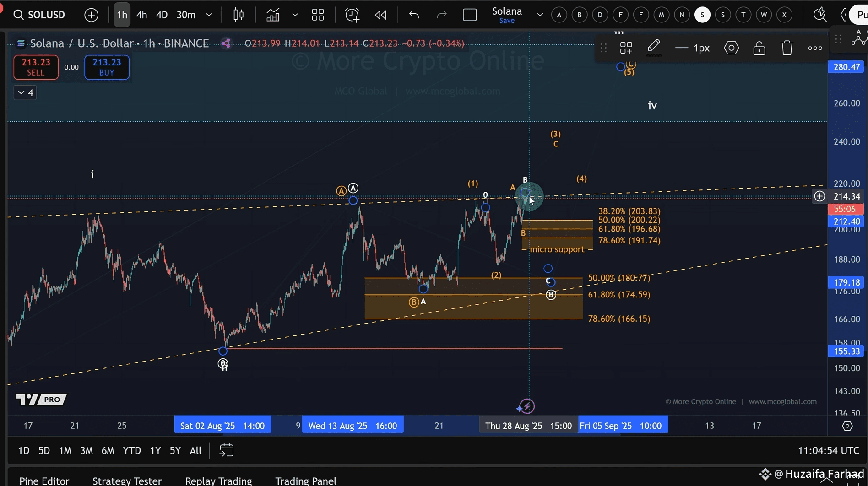Screen dimensions: 868x486
Task: Open the Strategy Tester tab
Action: pyautogui.click(x=127, y=481)
